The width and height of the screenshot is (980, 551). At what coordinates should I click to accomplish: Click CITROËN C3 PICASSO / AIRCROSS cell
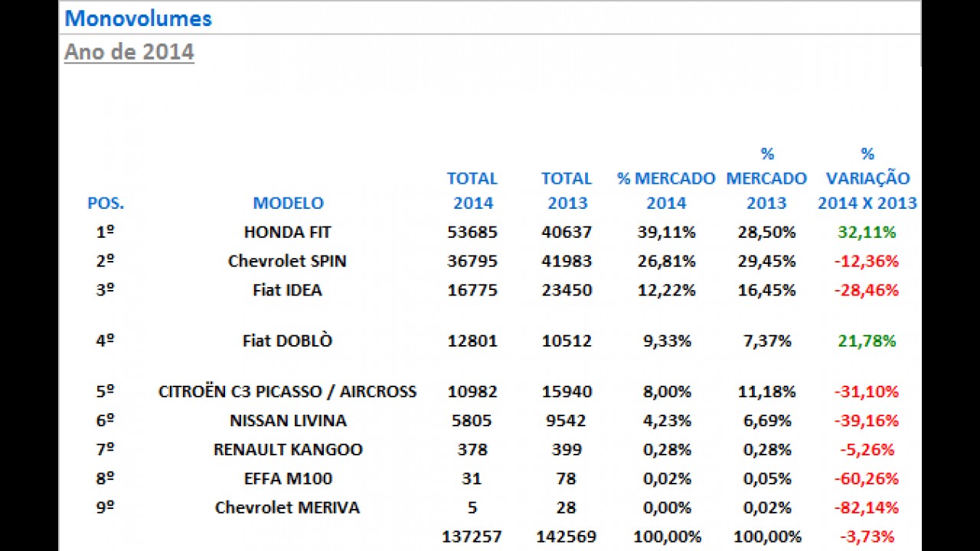pos(287,391)
